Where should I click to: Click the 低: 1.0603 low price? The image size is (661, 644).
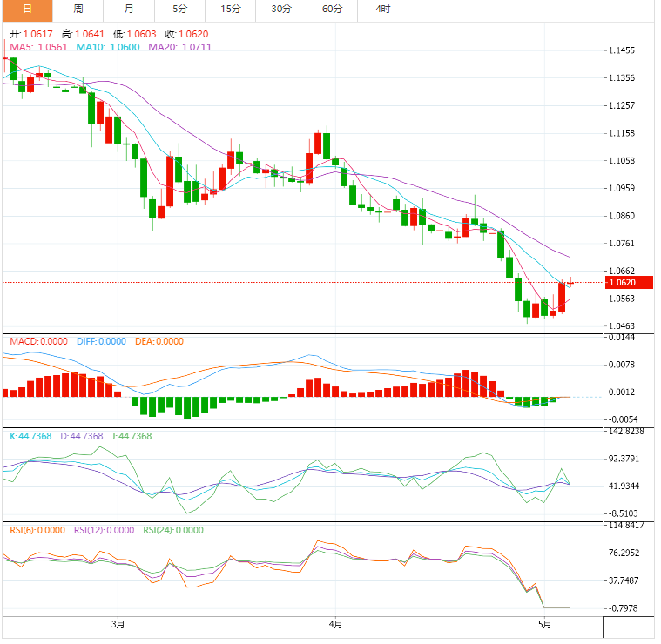click(134, 34)
